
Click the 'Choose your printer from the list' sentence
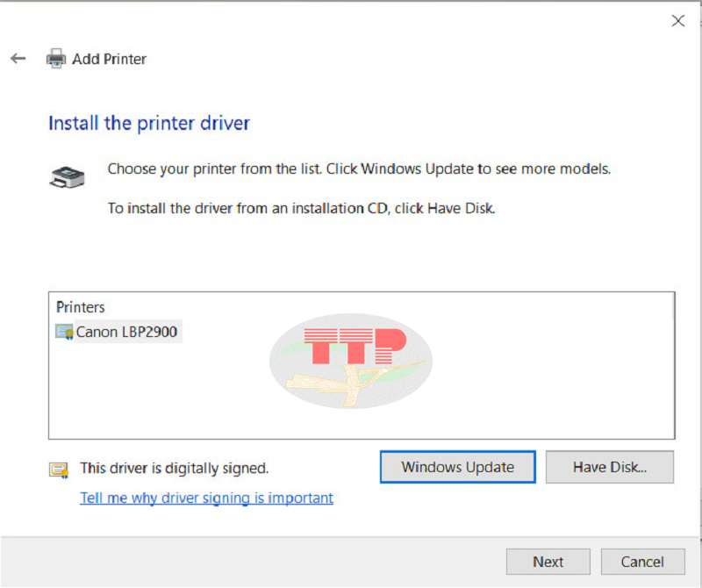(359, 169)
